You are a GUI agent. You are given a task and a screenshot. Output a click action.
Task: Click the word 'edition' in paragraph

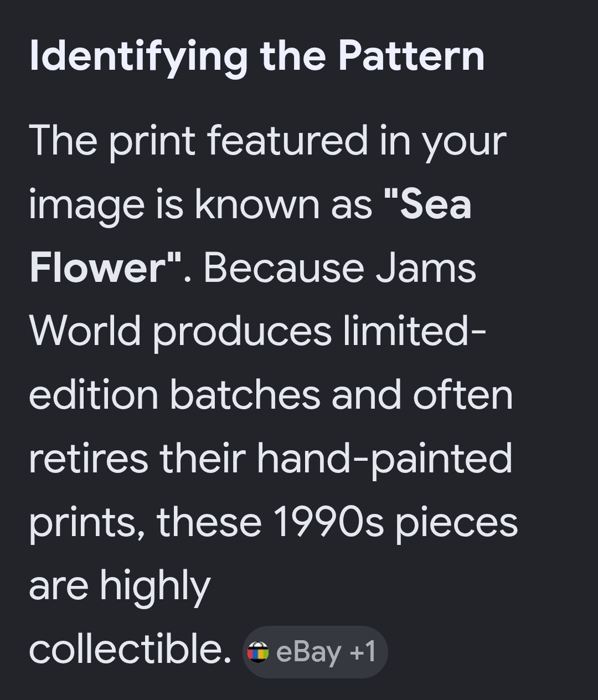coord(93,395)
